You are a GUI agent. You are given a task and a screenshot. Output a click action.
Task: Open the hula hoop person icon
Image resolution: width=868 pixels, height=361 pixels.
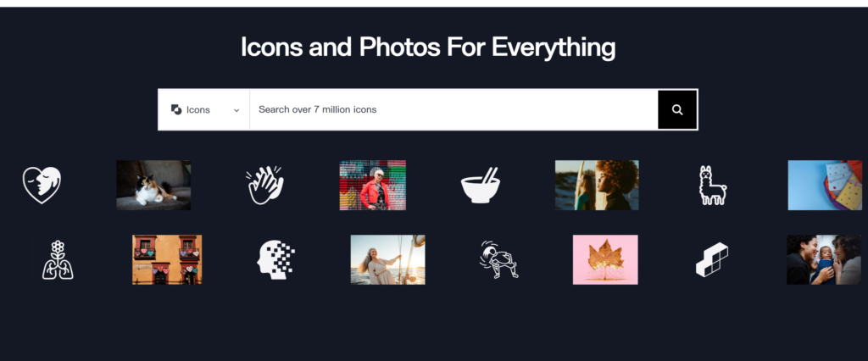coord(498,259)
